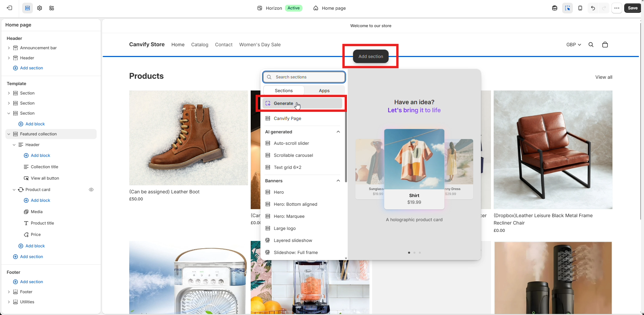644x315 pixels.
Task: Click the Save button
Action: 633,8
